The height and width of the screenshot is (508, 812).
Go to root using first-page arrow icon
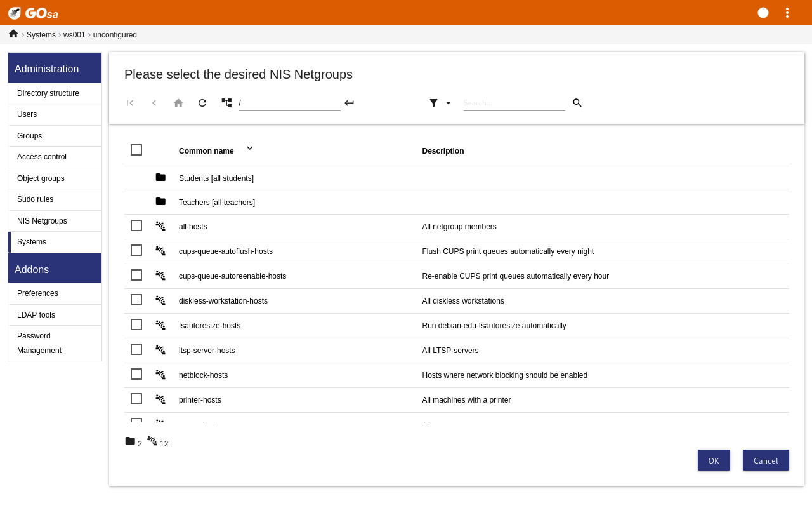[x=130, y=103]
